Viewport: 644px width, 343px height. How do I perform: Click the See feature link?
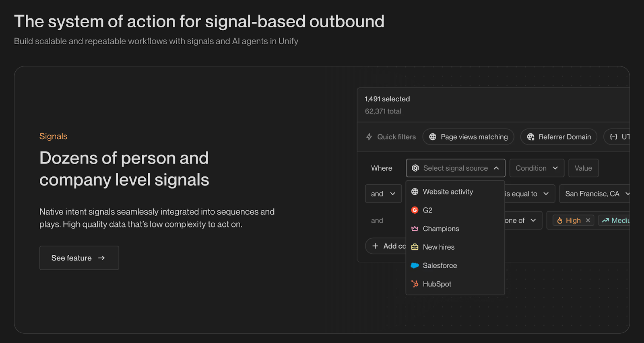(79, 258)
